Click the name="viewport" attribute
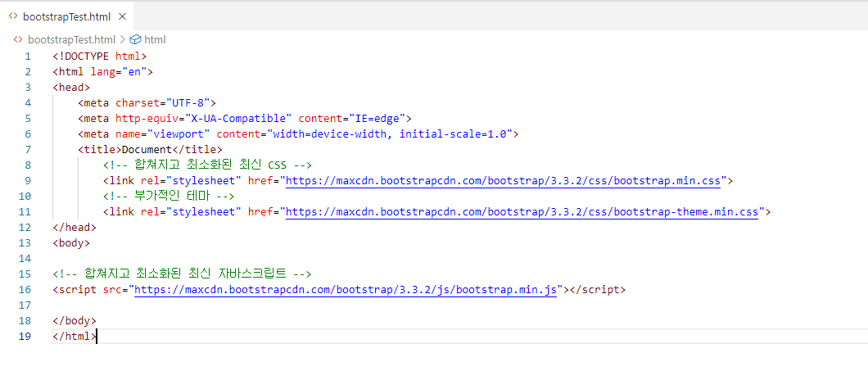868x371 pixels. 163,133
